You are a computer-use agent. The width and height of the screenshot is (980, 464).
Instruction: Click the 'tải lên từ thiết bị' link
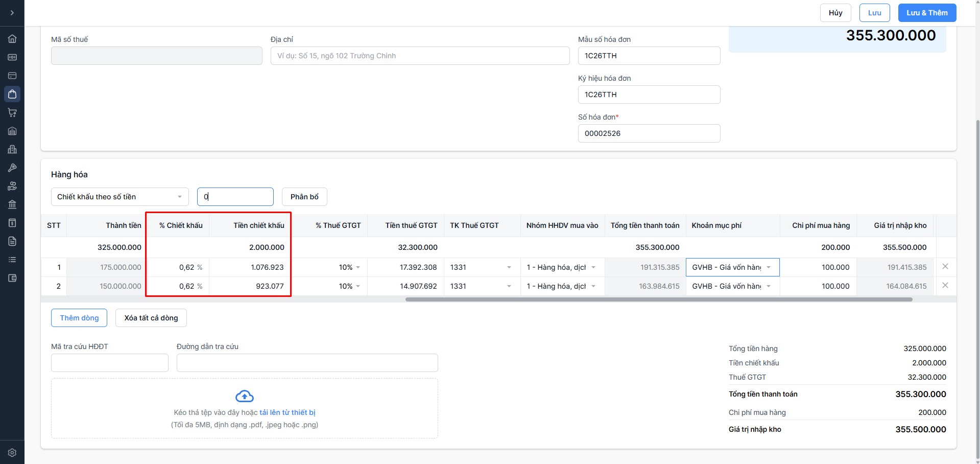click(287, 412)
